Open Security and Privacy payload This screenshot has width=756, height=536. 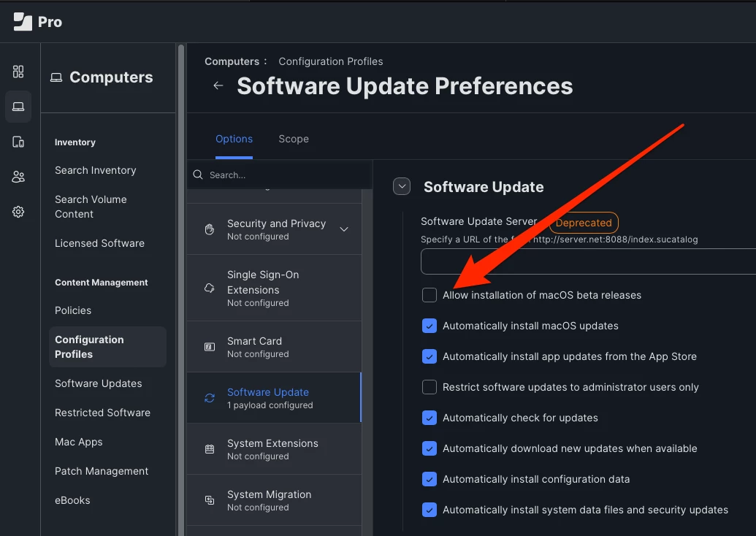pos(274,229)
